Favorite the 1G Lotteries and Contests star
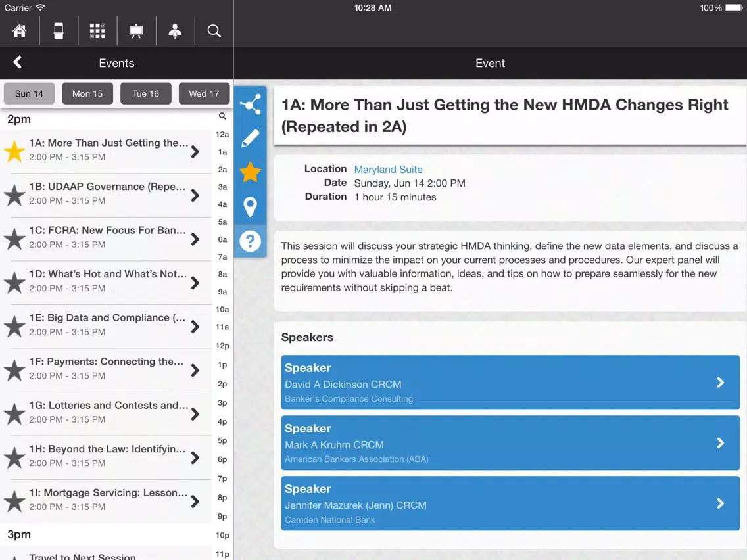The height and width of the screenshot is (560, 747). click(14, 414)
